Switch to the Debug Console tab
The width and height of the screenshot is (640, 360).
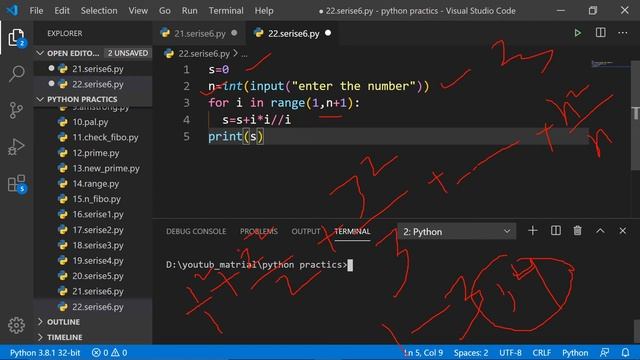pos(196,231)
